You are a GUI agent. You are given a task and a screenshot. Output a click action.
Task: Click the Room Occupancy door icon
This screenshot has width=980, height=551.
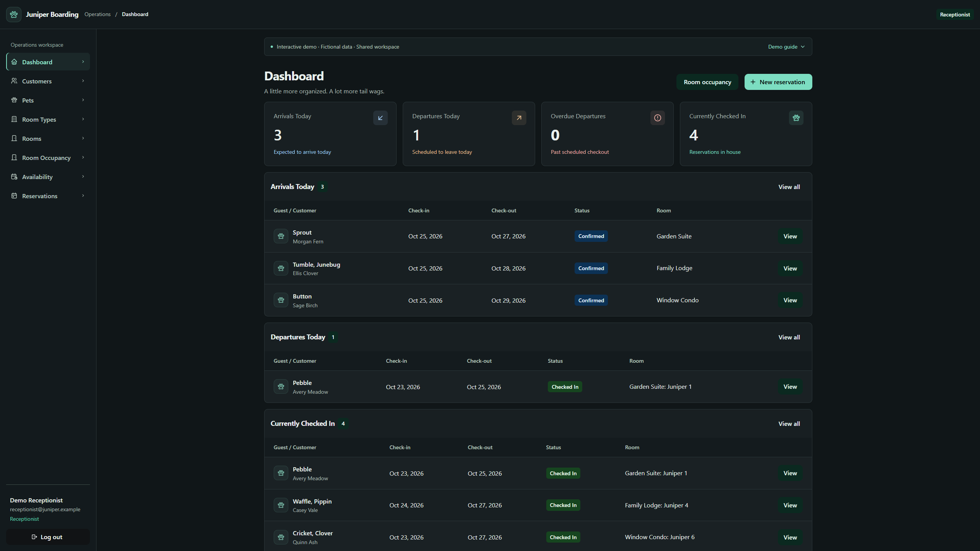tap(14, 157)
